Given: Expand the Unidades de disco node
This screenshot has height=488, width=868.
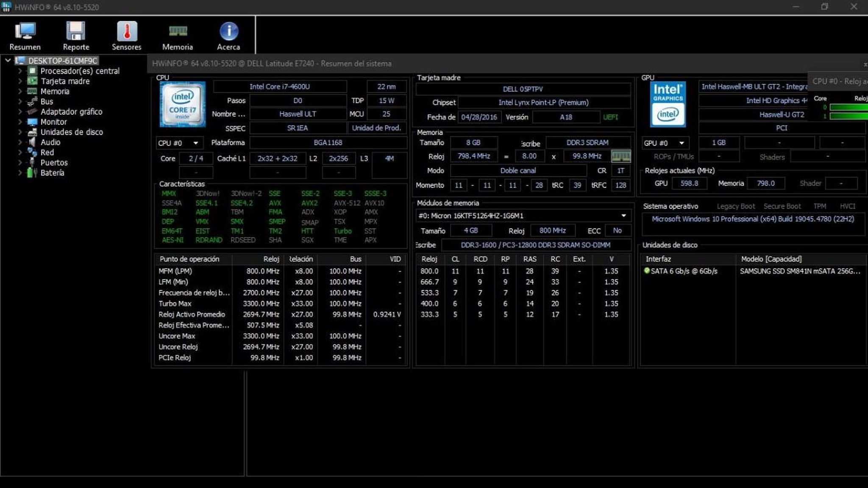Looking at the screenshot, I should (x=19, y=132).
